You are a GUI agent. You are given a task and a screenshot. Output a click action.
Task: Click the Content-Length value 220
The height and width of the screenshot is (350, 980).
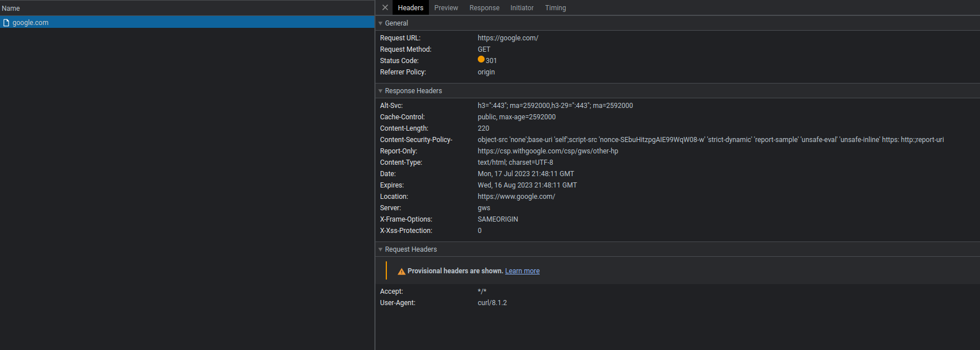[483, 128]
